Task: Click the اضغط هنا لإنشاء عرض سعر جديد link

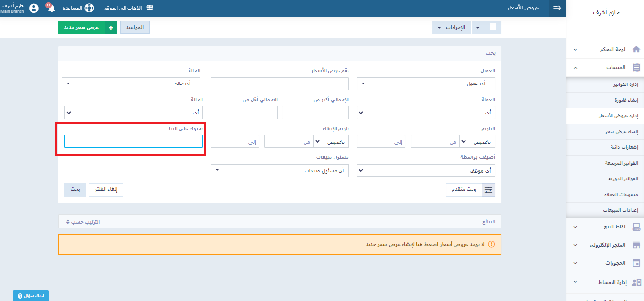Action: (x=401, y=244)
